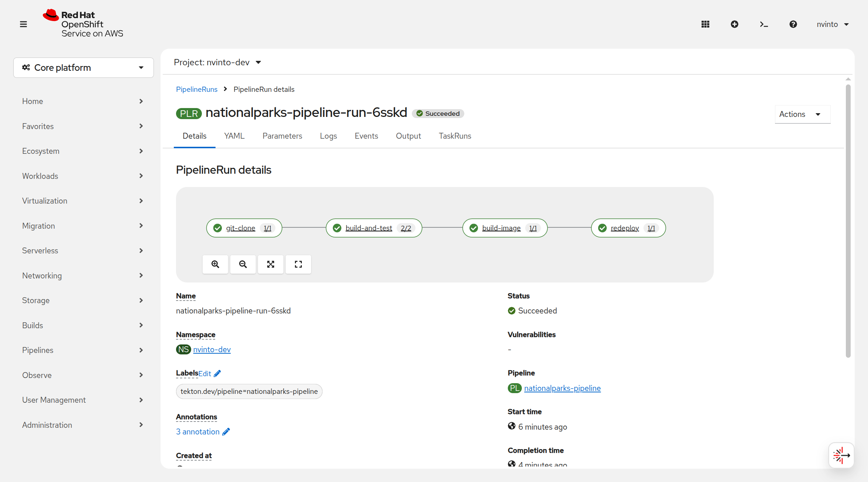Switch to the Events tab
The width and height of the screenshot is (868, 482).
366,136
